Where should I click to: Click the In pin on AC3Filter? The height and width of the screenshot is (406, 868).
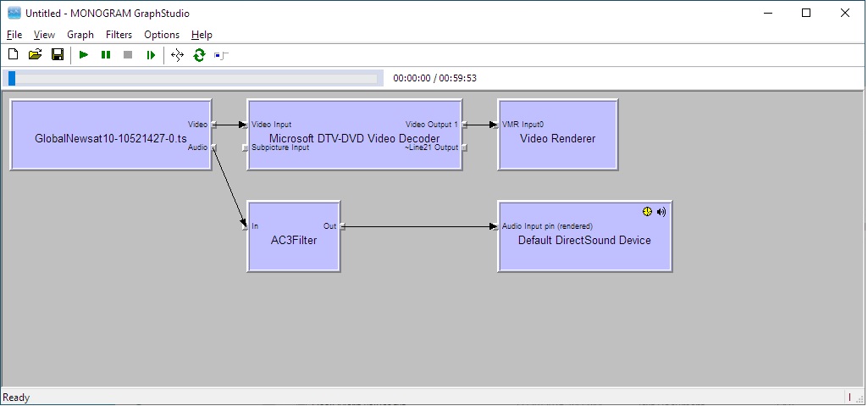pyautogui.click(x=245, y=226)
